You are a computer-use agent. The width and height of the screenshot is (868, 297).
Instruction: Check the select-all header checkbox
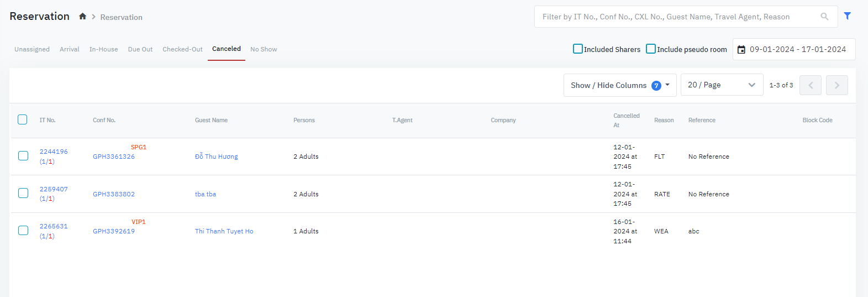point(23,119)
